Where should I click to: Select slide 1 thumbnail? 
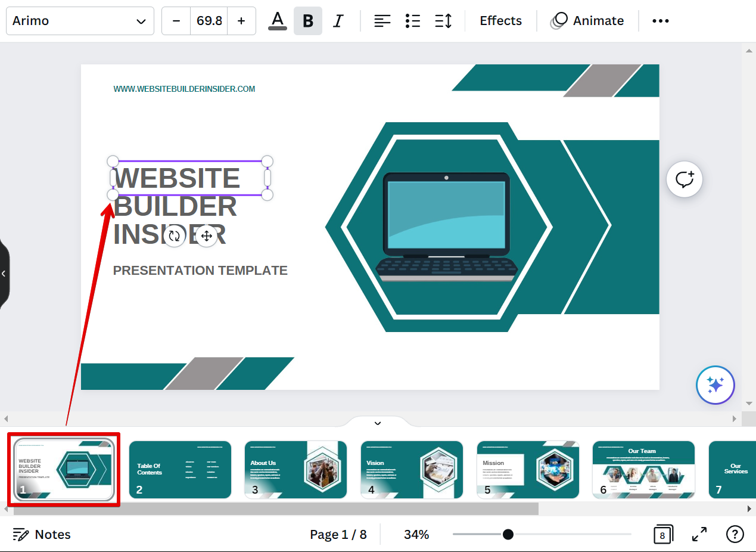pos(64,470)
